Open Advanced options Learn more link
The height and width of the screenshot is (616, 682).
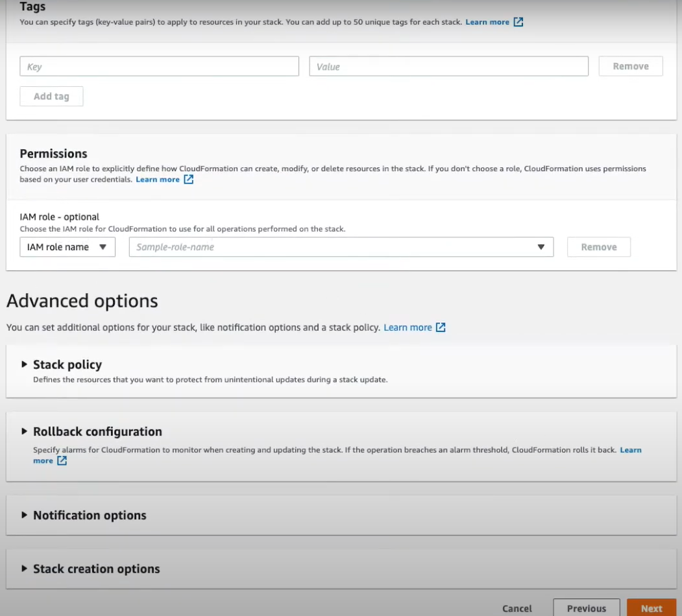(x=408, y=327)
